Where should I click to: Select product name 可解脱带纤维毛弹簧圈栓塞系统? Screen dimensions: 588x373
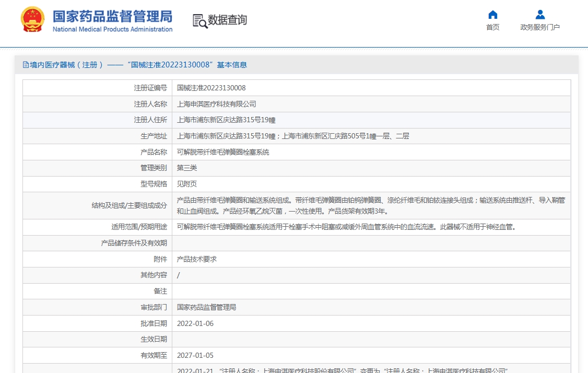(x=223, y=152)
